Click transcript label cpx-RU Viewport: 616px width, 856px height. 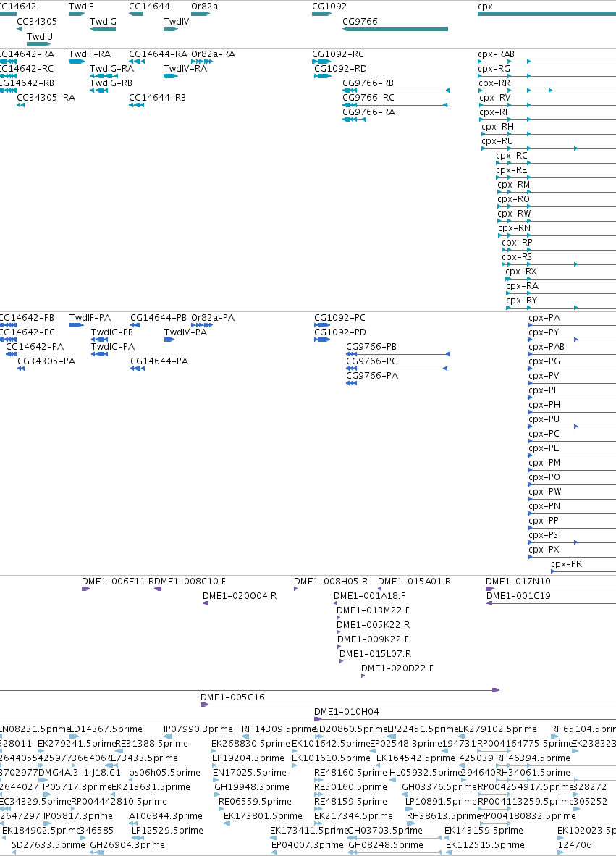click(x=497, y=140)
